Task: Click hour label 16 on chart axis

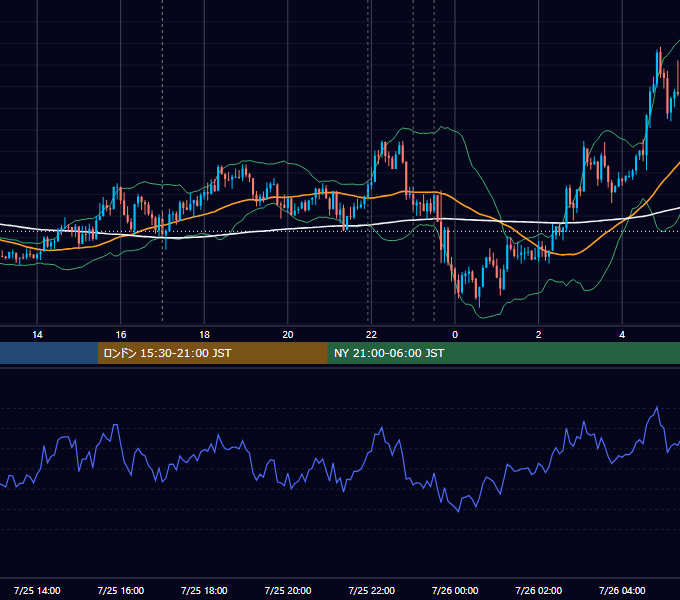Action: pos(121,335)
